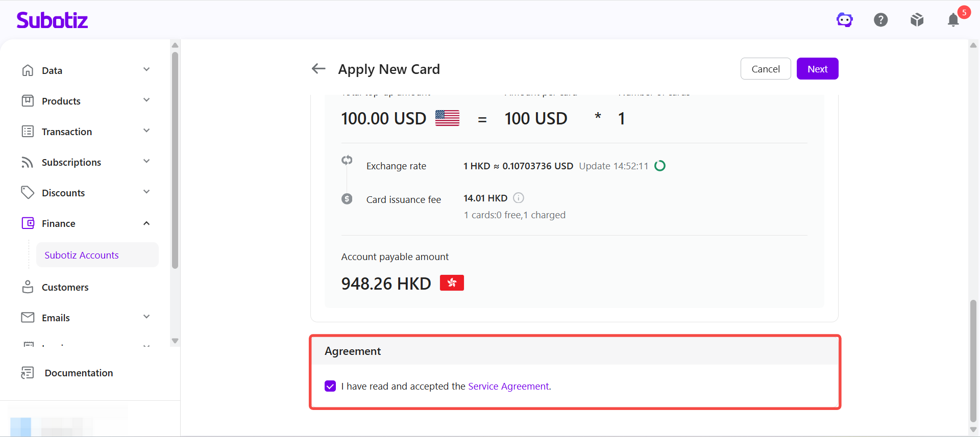Select Subotiz Accounts submenu item

pyautogui.click(x=97, y=255)
